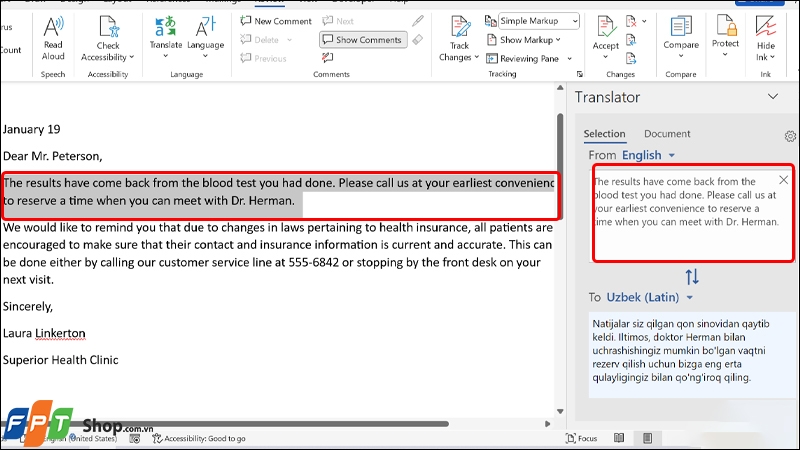Click the Reject change icon
Image resolution: width=800 pixels, height=450 pixels.
[631, 21]
